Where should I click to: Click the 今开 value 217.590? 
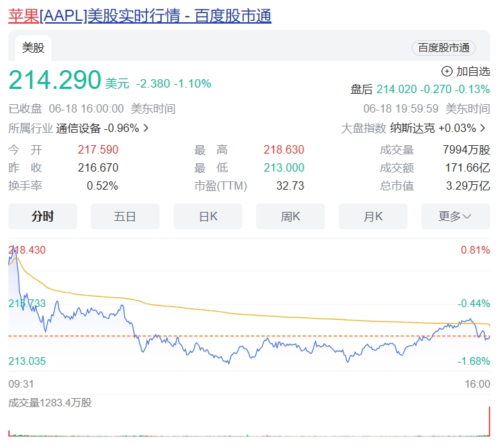[98, 149]
